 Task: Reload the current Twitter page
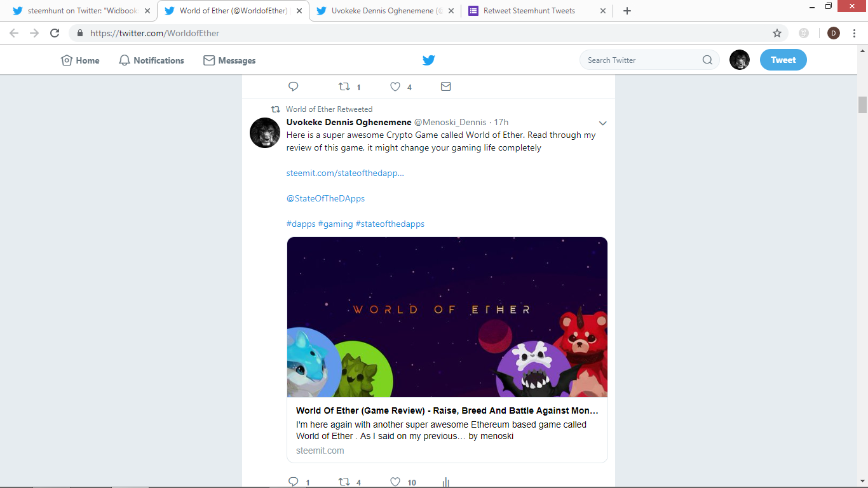pos(55,33)
